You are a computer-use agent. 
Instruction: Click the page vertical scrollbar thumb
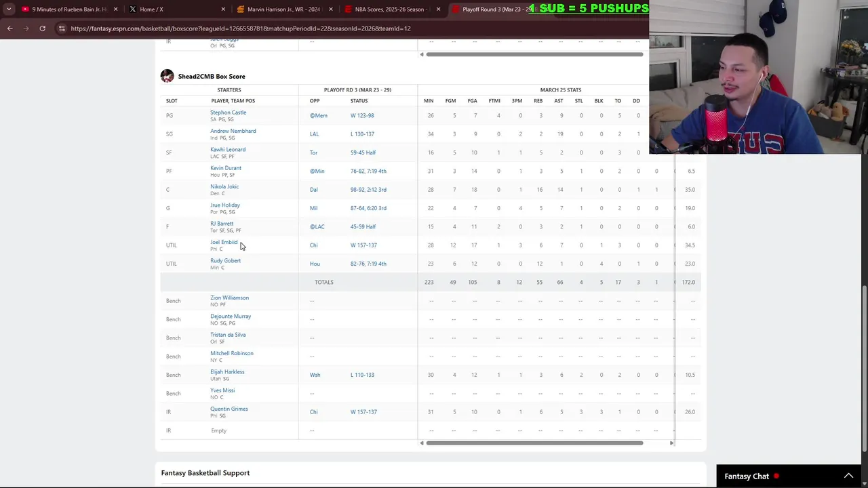coord(863,368)
